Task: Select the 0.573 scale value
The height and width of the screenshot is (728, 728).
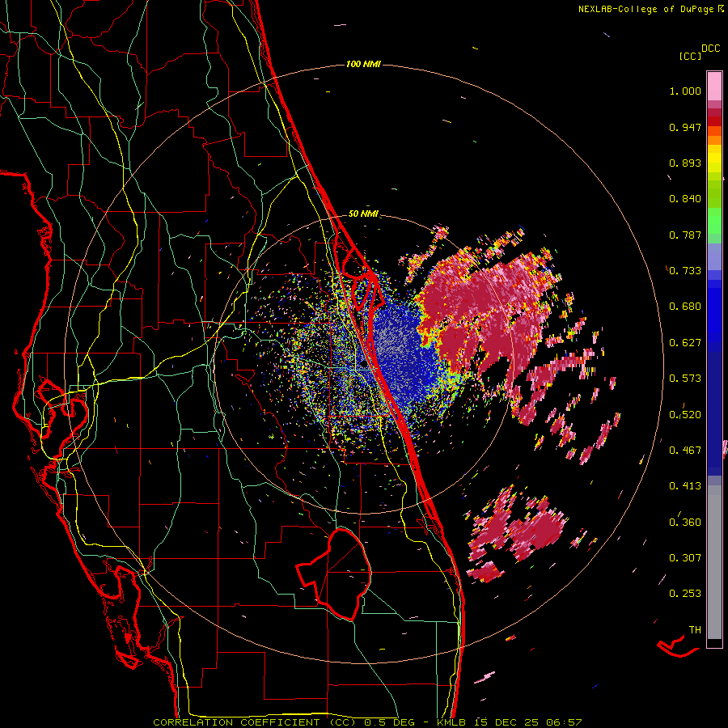Action: 685,379
